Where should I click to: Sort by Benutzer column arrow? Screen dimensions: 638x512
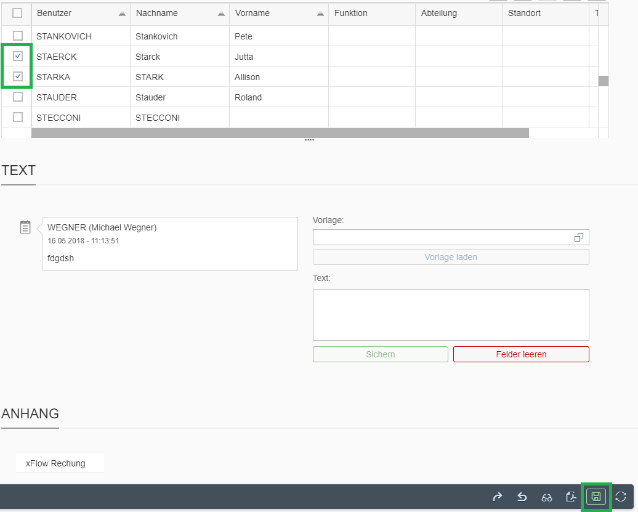coord(122,14)
